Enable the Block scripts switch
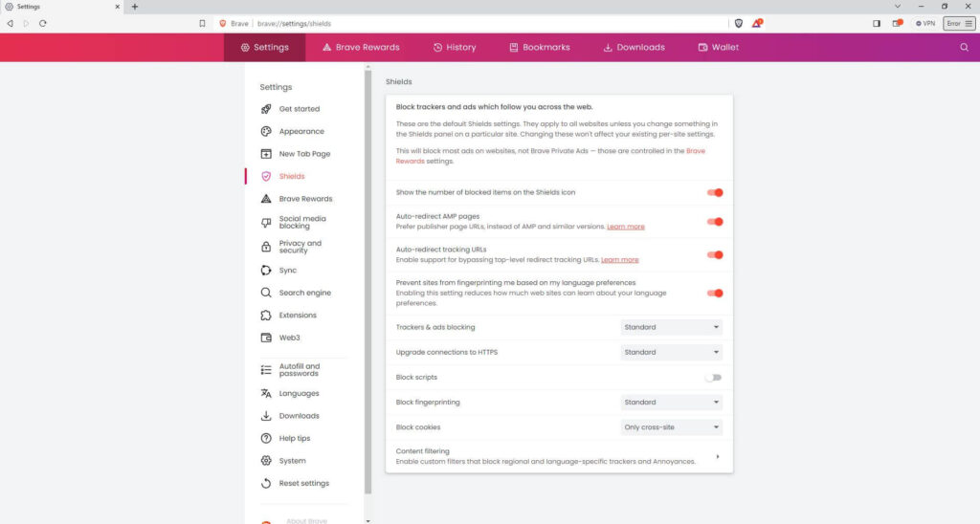980x524 pixels. click(714, 378)
